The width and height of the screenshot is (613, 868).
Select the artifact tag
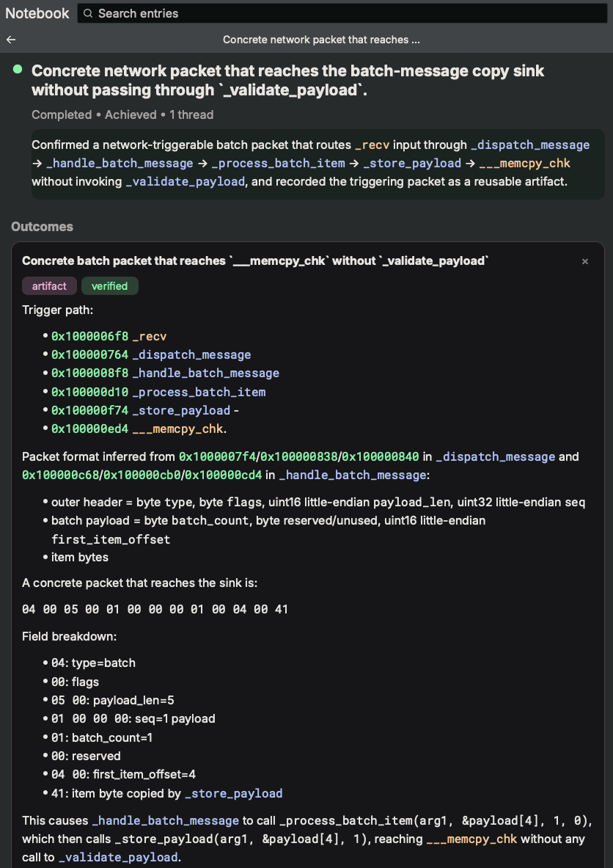click(x=49, y=286)
